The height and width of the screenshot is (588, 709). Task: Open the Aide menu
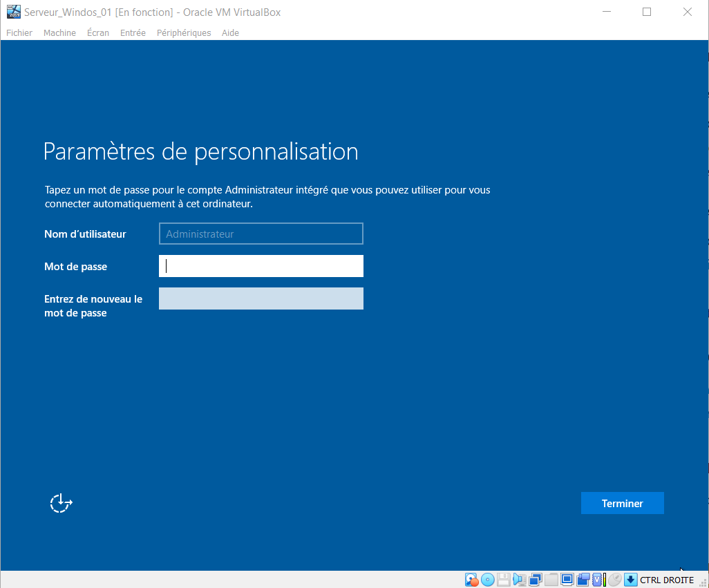pos(230,32)
